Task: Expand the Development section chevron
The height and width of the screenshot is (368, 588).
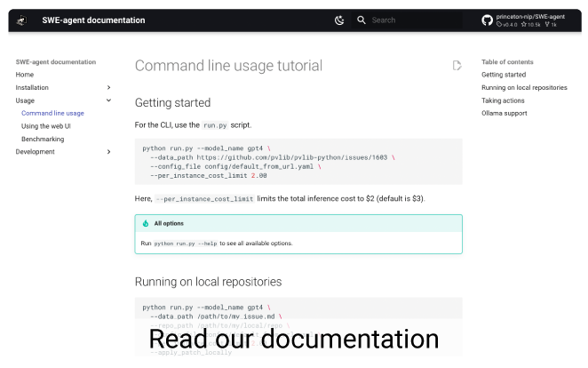Action: coord(108,151)
